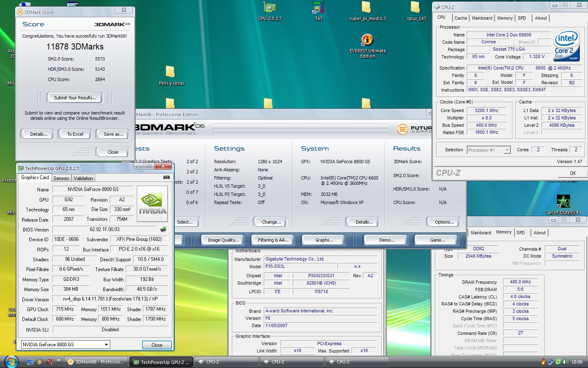Switch to Memory tab in top CPU-Z

click(505, 18)
